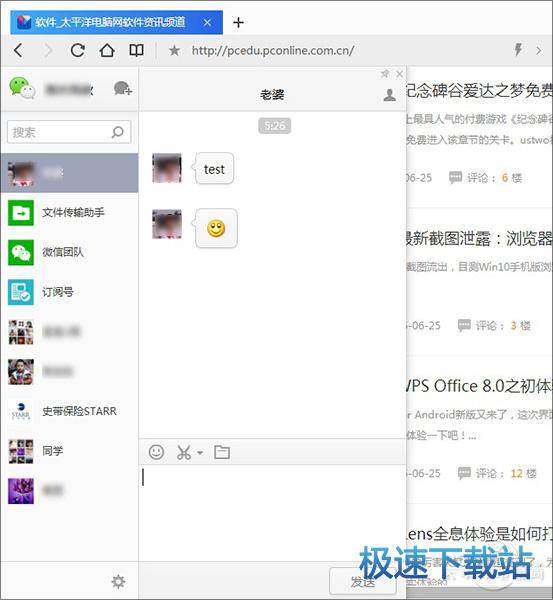
Task: Open the child-photo avatar conversation
Action: click(x=69, y=372)
